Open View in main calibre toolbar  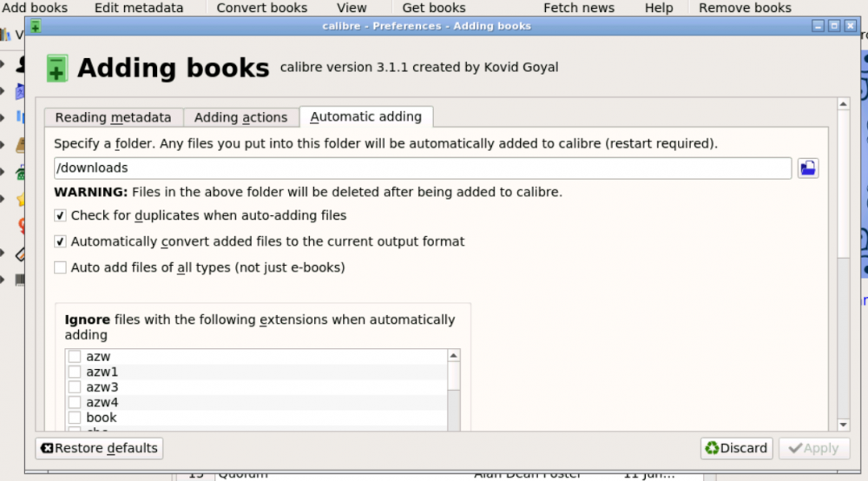[352, 8]
